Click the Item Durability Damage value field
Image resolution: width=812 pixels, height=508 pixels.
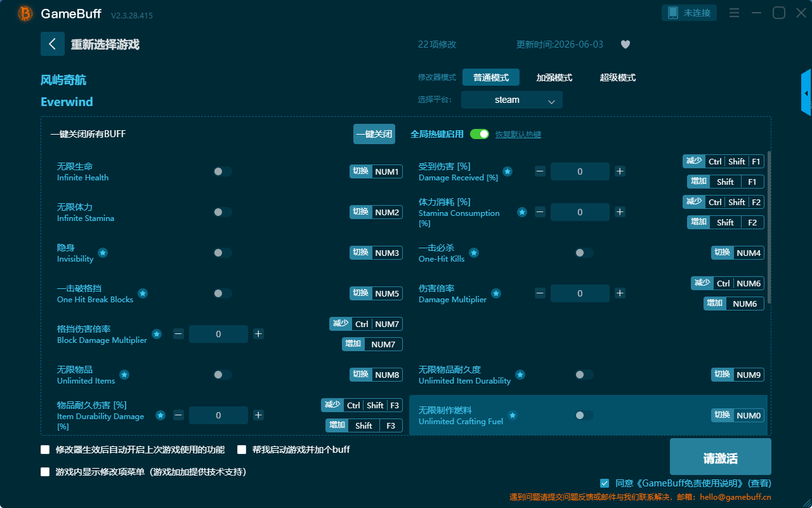[218, 415]
